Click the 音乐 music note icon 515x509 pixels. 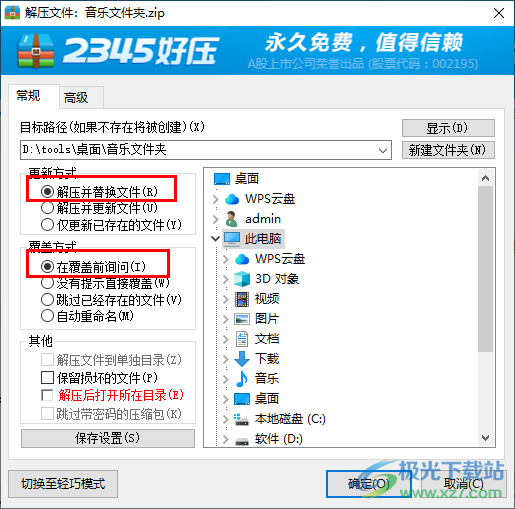tap(242, 379)
